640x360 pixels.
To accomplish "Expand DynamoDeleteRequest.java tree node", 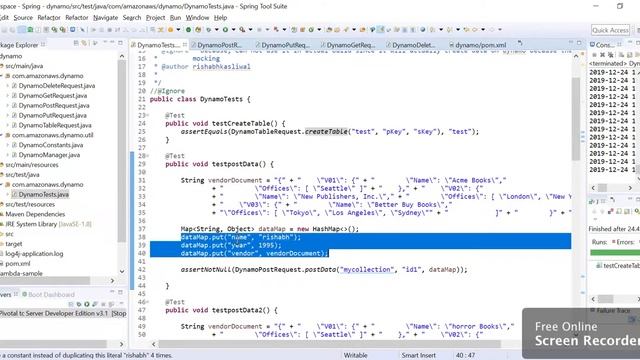I will coord(7,86).
